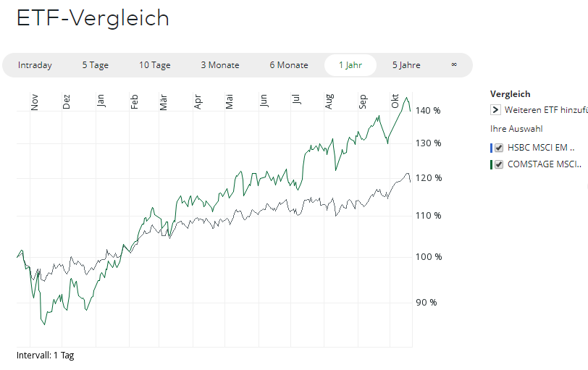Click the green COMSTAGE color marker
This screenshot has height=370, width=588.
(x=491, y=164)
